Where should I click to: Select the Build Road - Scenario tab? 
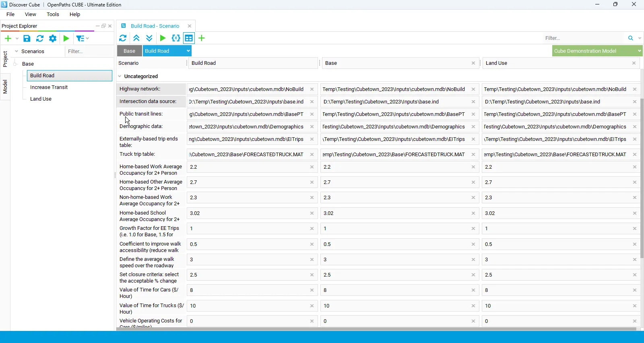point(155,26)
